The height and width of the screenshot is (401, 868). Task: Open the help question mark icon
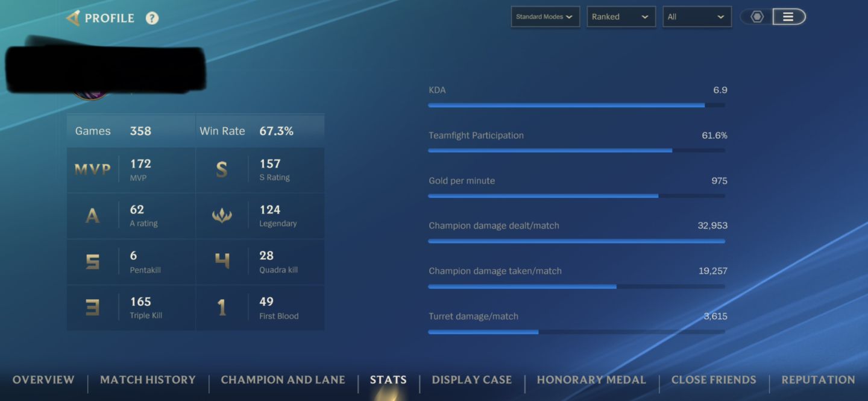[152, 18]
